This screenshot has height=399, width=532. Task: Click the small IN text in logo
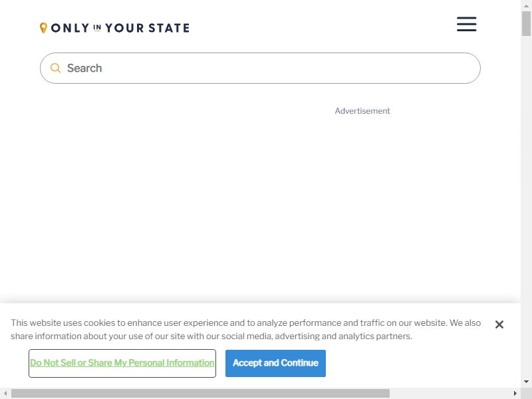97,27
